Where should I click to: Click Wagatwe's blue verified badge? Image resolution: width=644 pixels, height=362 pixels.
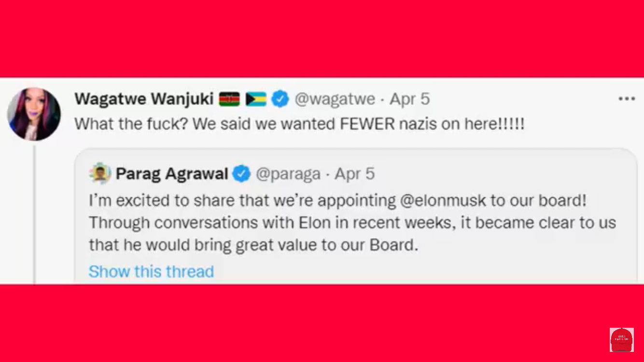[280, 99]
